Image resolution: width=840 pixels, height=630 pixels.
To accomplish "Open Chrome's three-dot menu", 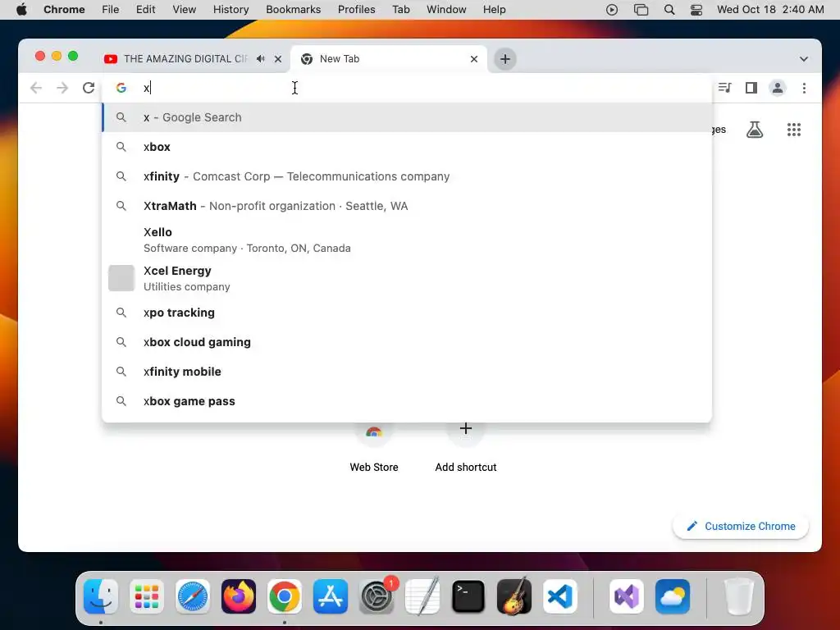I will [x=804, y=88].
